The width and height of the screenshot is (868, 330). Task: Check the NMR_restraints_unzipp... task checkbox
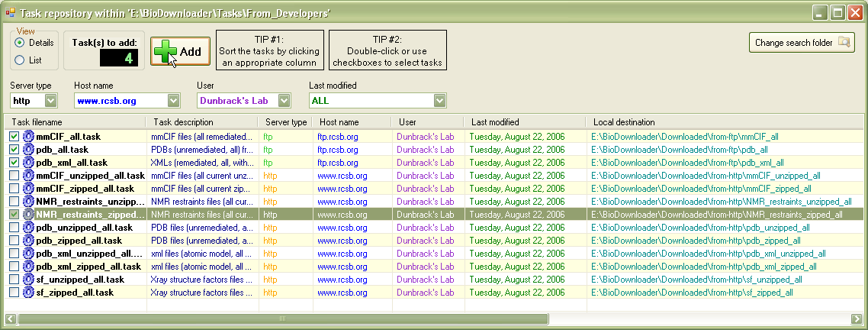(x=14, y=202)
